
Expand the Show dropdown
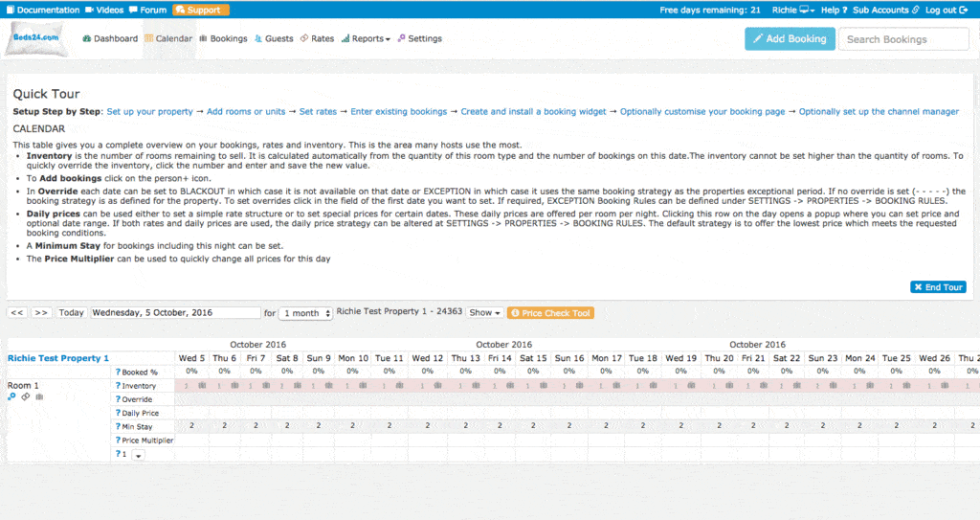pos(485,313)
